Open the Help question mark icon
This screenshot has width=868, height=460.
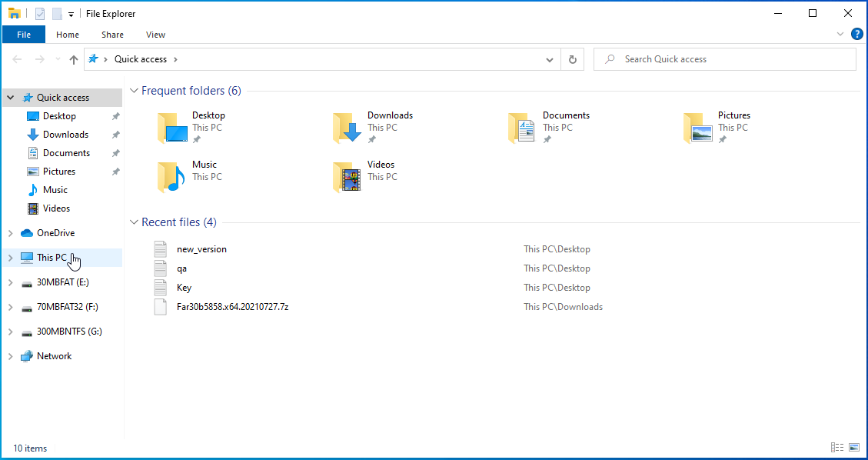pos(857,34)
